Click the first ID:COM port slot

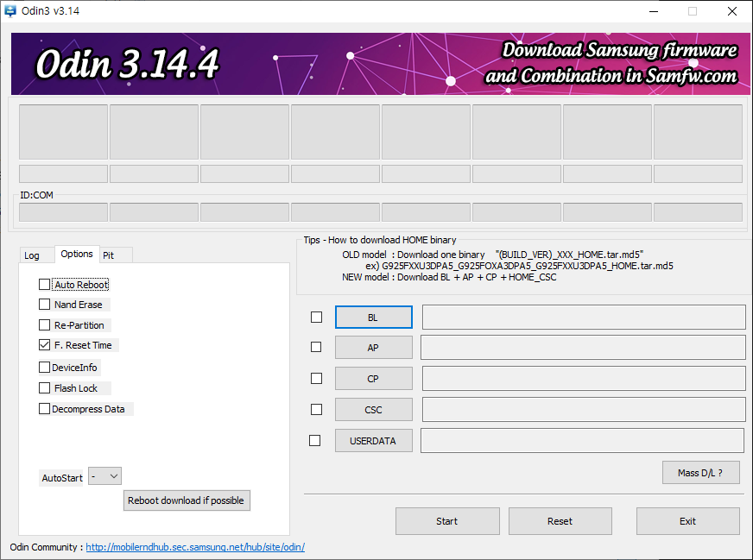point(63,212)
